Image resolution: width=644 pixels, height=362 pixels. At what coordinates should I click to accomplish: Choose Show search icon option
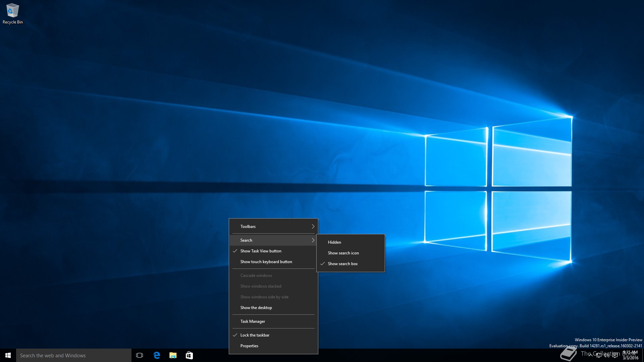(x=351, y=253)
